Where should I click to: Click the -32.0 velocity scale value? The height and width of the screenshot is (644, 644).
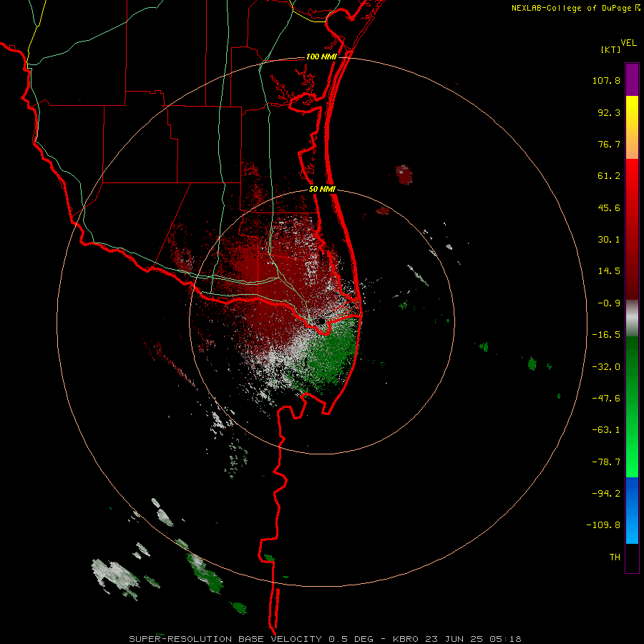click(x=606, y=367)
